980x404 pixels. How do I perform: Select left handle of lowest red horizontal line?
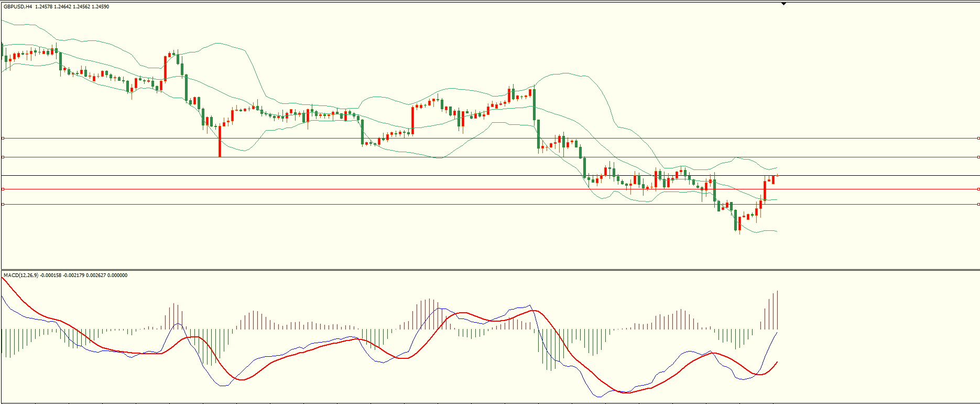click(3, 204)
